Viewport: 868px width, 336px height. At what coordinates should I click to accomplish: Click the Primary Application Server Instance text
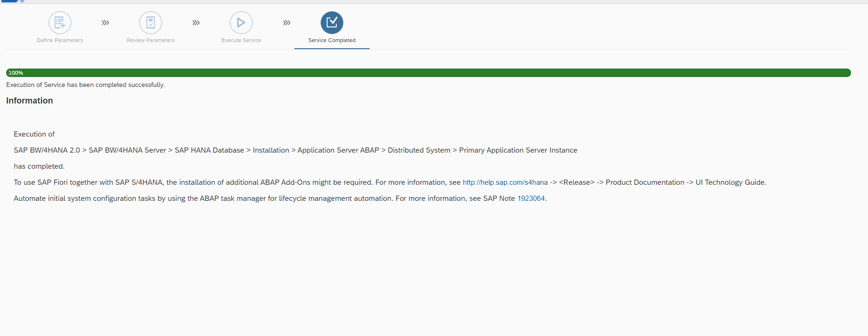pyautogui.click(x=518, y=150)
